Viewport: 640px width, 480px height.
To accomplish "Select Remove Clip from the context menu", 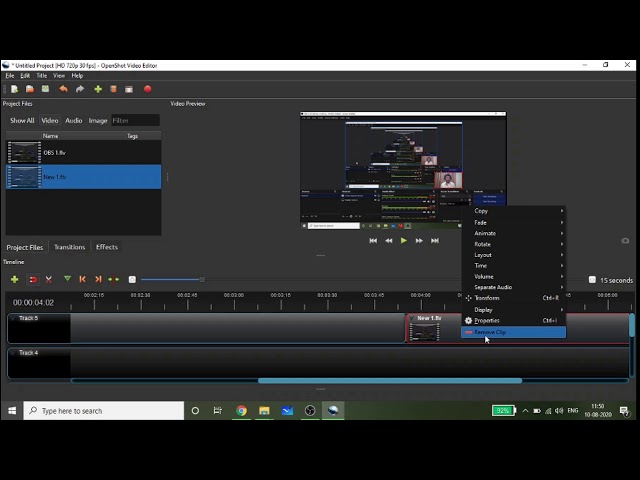I will coord(490,332).
